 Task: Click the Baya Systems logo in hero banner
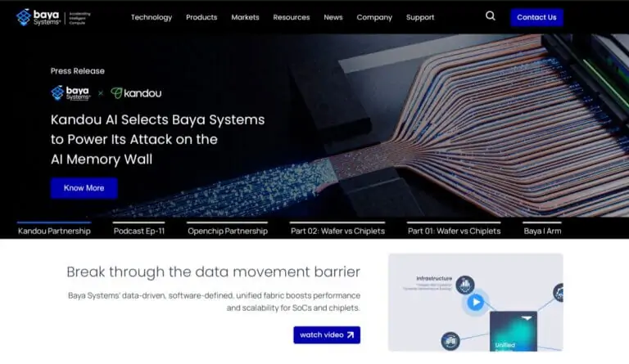pos(71,93)
